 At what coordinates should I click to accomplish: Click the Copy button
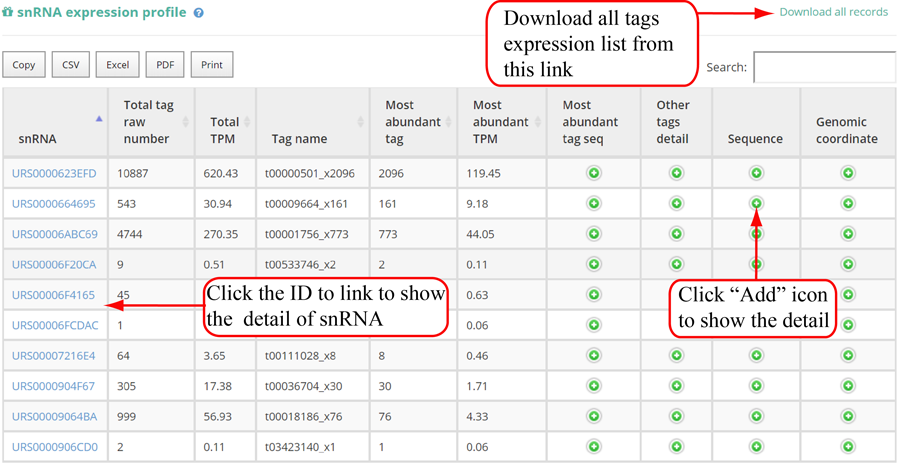24,65
